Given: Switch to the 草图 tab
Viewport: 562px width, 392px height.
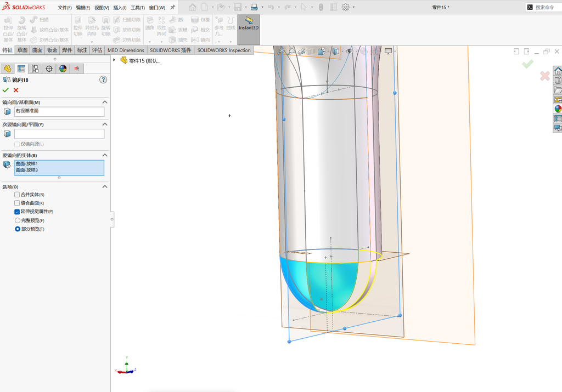Looking at the screenshot, I should coord(22,50).
